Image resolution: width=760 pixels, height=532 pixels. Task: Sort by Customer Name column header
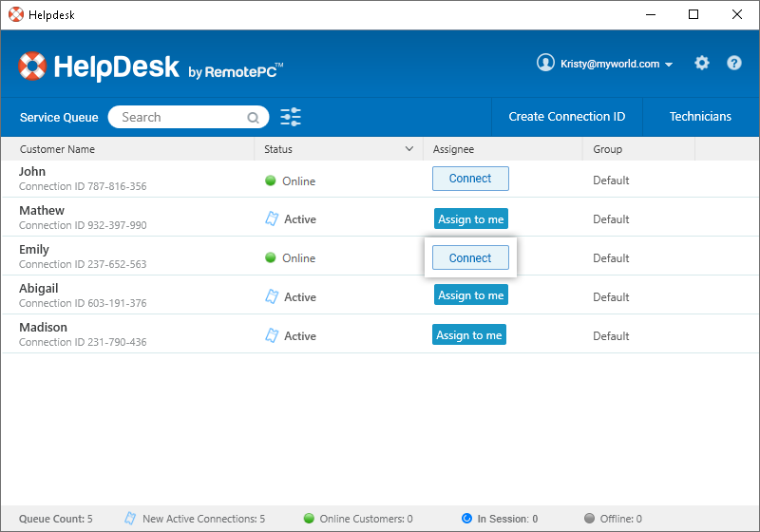(x=57, y=149)
